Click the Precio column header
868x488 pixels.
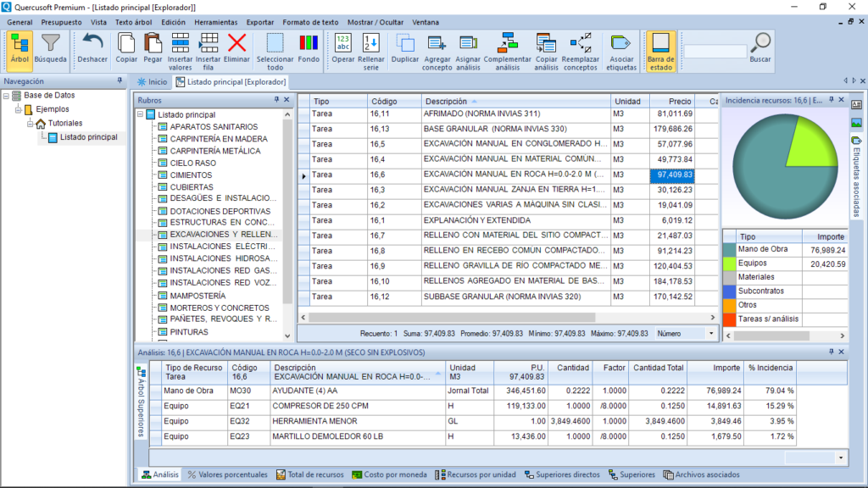(x=672, y=102)
